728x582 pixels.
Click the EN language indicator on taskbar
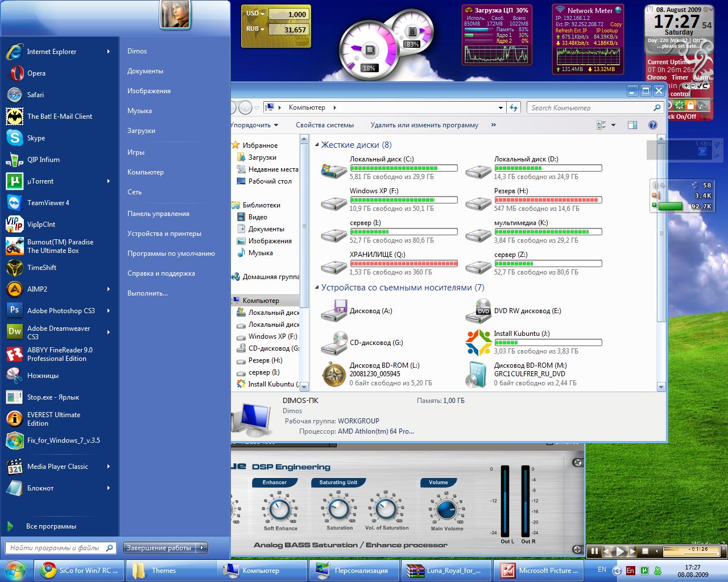[x=602, y=569]
